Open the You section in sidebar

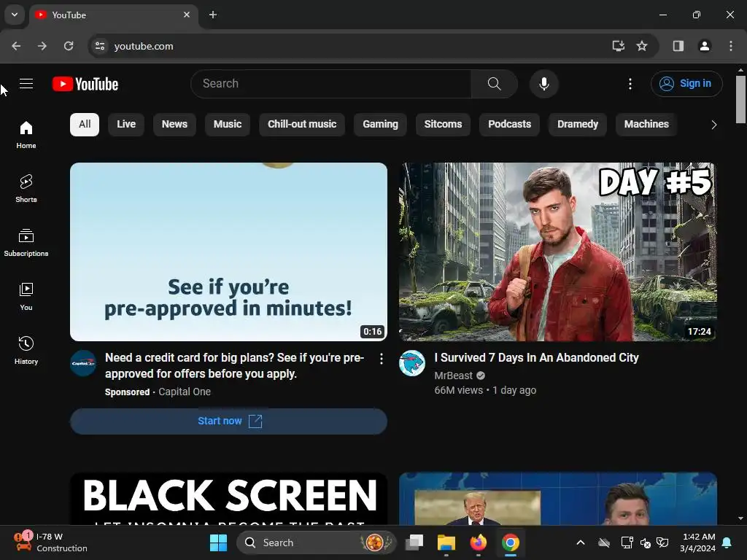click(x=26, y=297)
